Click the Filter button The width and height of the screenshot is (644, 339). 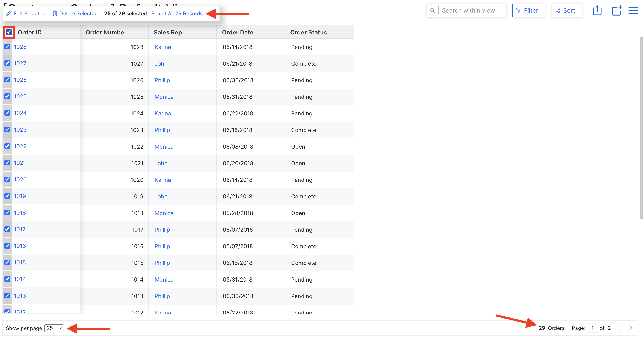pos(528,10)
